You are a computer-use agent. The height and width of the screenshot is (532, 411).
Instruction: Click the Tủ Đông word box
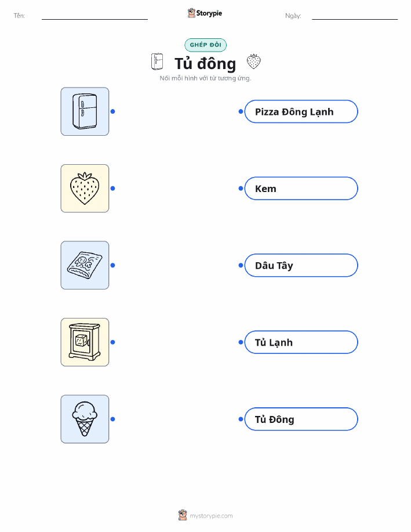tap(301, 419)
